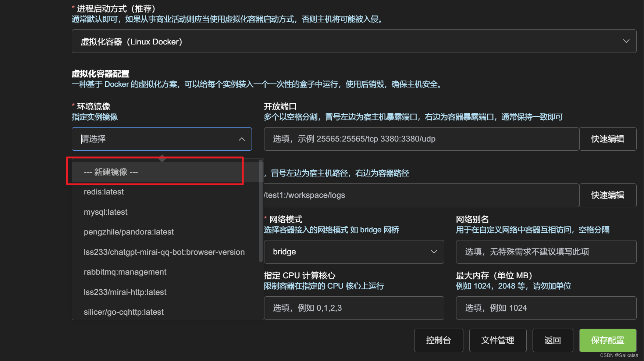This screenshot has width=644, height=361.
Task: Focus the CPU cores input field
Action: click(x=354, y=308)
